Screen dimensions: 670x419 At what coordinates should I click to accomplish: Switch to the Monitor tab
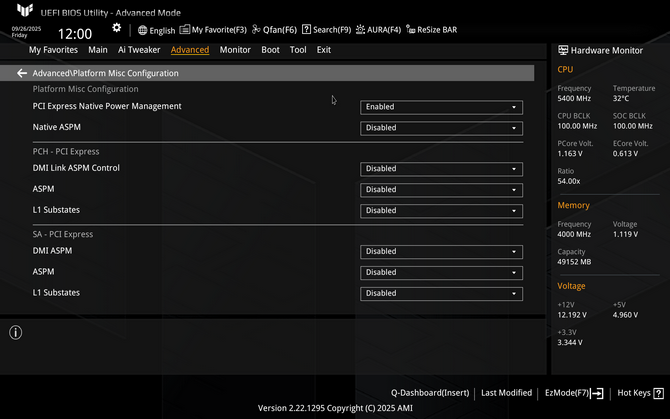(x=235, y=50)
